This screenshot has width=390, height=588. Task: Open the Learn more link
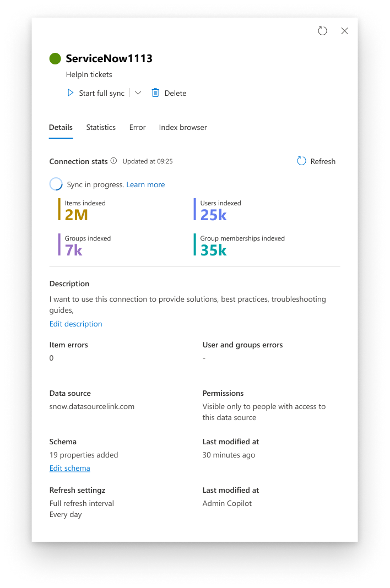pos(145,184)
